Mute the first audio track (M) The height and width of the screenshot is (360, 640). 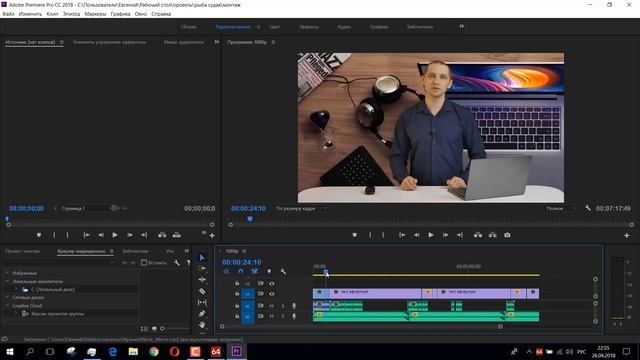point(271,306)
